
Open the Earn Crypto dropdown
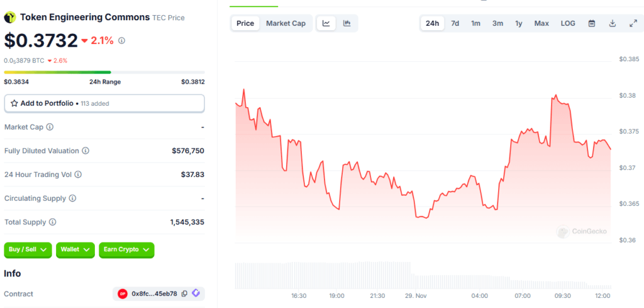point(126,249)
